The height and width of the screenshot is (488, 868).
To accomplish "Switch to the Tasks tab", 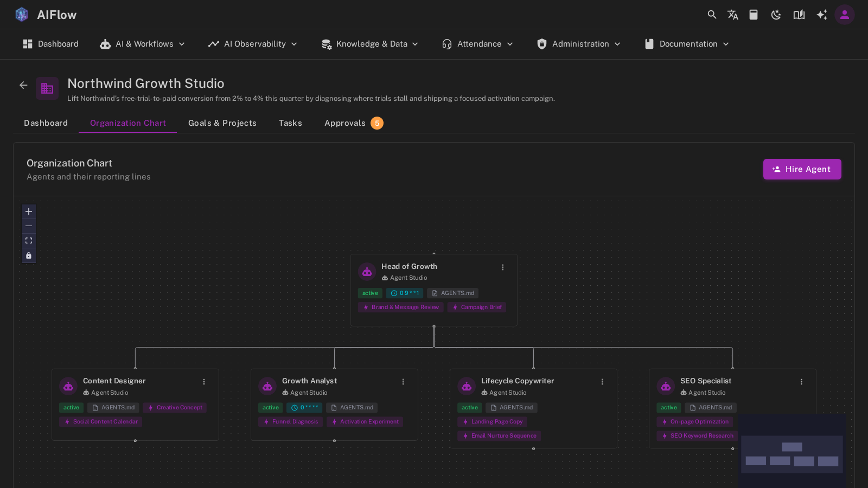I will pyautogui.click(x=290, y=123).
